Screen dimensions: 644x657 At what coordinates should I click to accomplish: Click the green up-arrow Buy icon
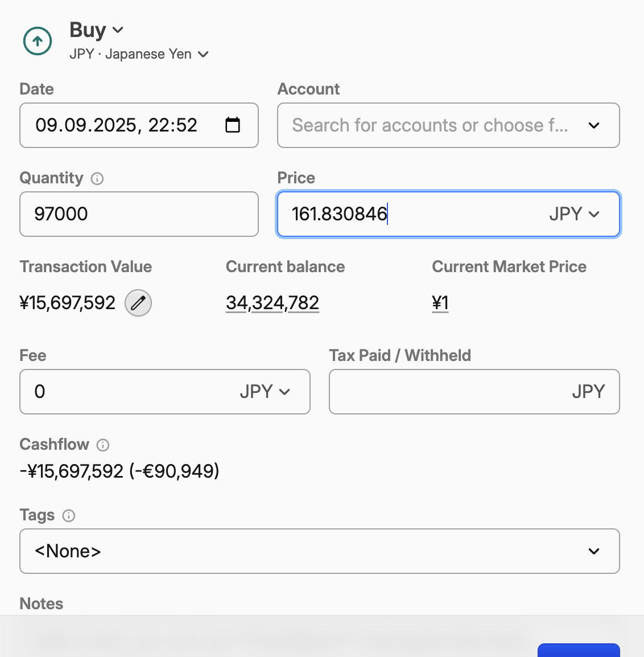(38, 41)
